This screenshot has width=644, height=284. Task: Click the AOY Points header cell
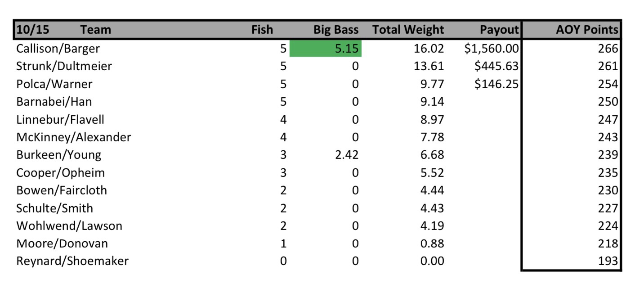tap(587, 30)
